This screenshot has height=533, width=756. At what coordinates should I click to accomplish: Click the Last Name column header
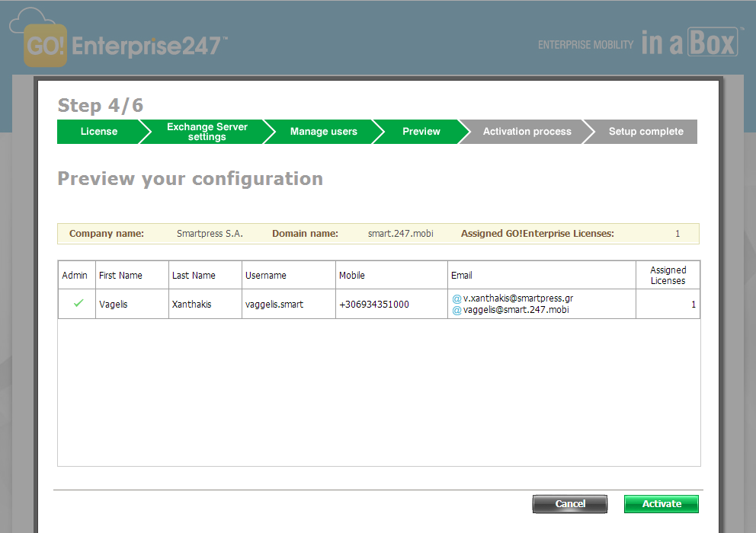[194, 276]
